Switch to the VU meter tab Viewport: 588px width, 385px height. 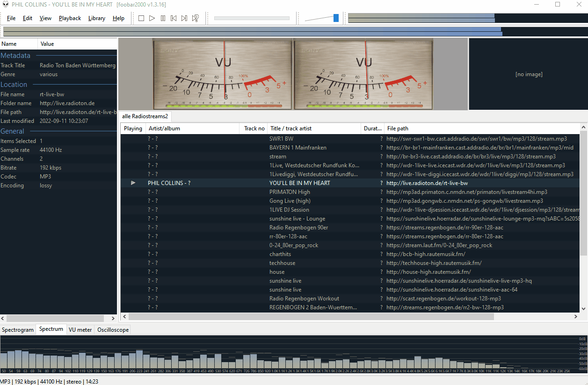point(80,329)
